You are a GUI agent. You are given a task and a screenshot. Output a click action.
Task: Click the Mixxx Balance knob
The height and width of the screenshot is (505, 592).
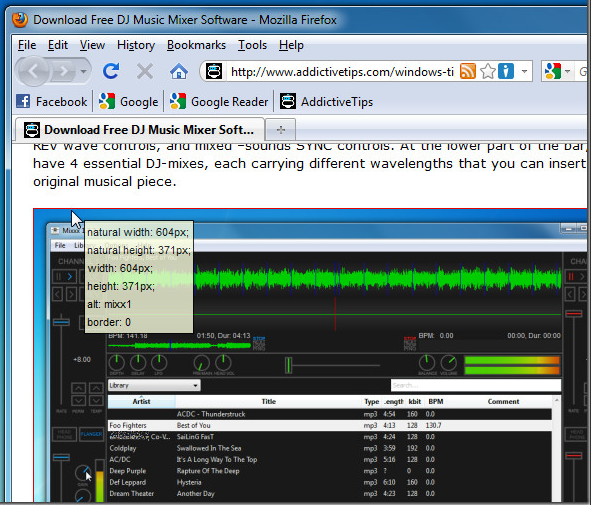point(427,363)
